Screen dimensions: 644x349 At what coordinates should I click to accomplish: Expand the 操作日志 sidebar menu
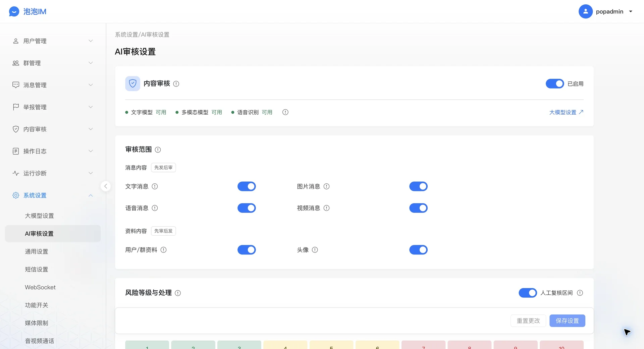[53, 151]
